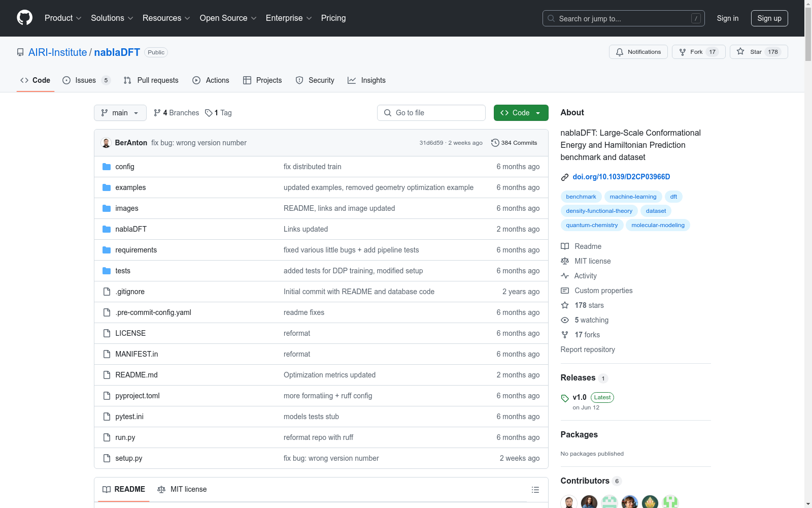Image resolution: width=812 pixels, height=508 pixels.
Task: Expand the Product menu
Action: tap(63, 18)
